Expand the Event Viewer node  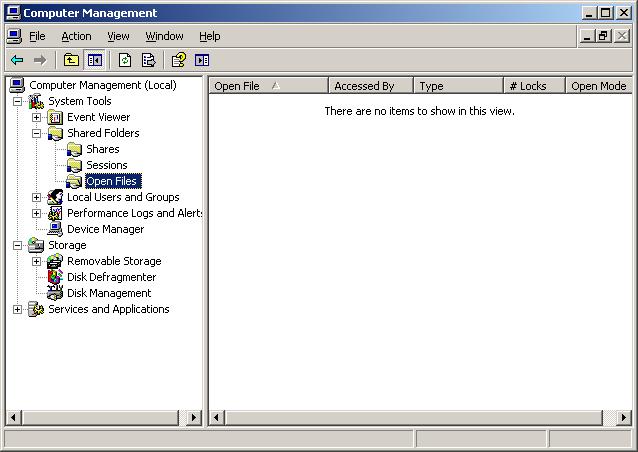pos(37,117)
